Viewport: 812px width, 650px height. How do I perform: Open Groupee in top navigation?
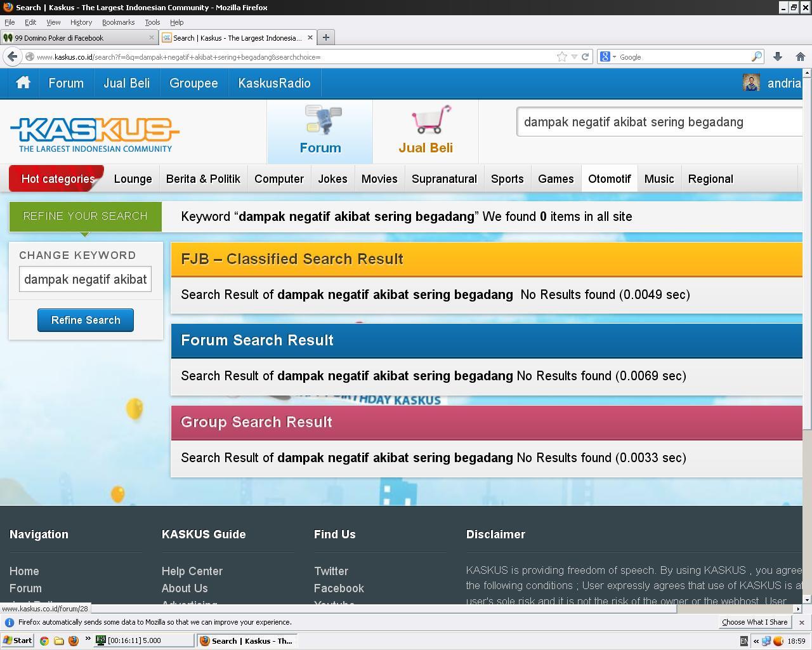(x=193, y=83)
